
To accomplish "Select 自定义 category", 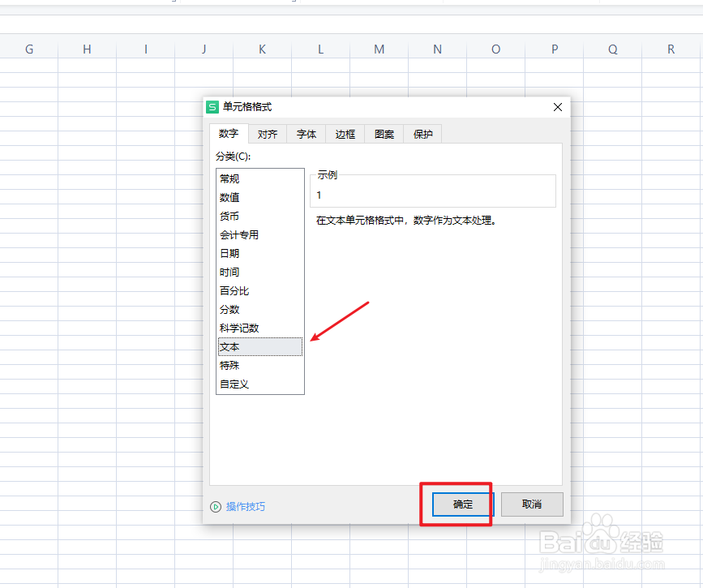I will [x=260, y=384].
